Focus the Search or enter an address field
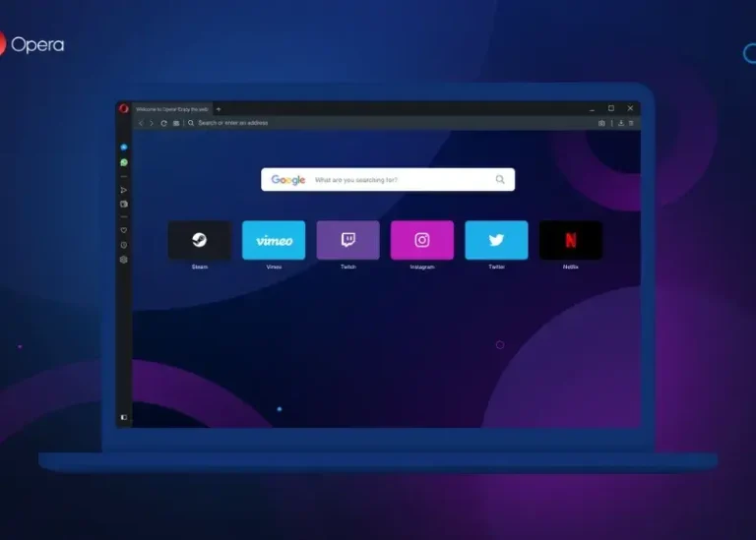Screen dimensions: 756x540 (391, 123)
